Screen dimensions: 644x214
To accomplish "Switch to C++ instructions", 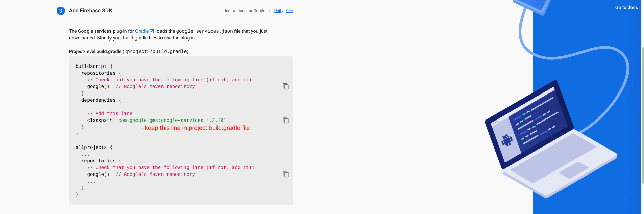I will [x=290, y=11].
